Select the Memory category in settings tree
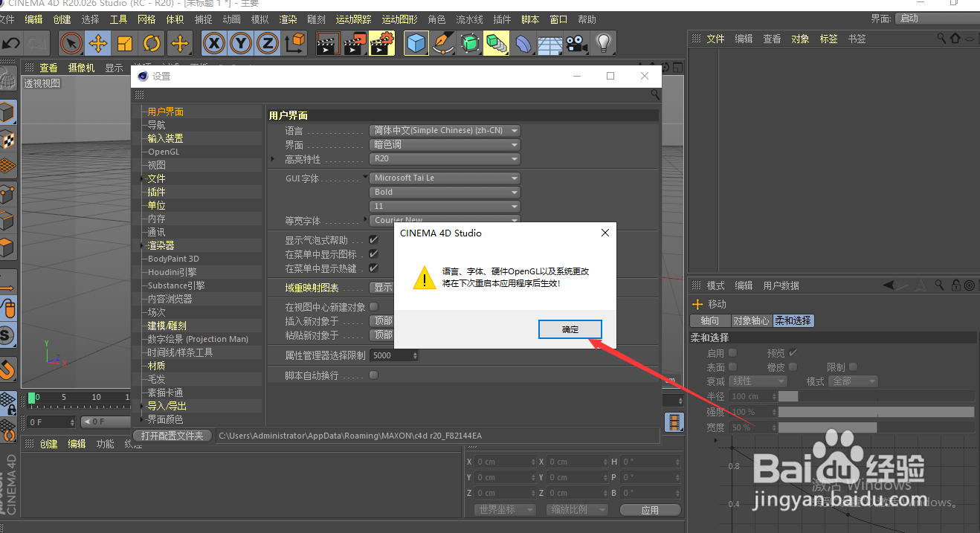 (x=156, y=219)
